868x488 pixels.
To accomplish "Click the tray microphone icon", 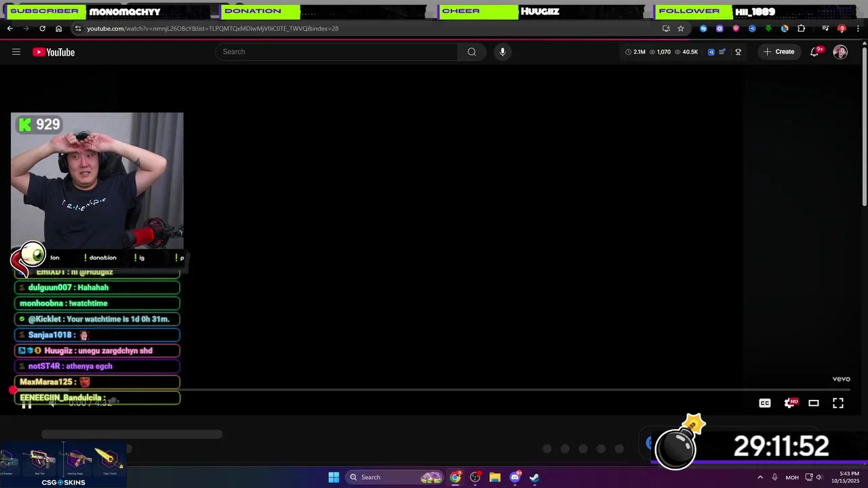I will click(774, 477).
